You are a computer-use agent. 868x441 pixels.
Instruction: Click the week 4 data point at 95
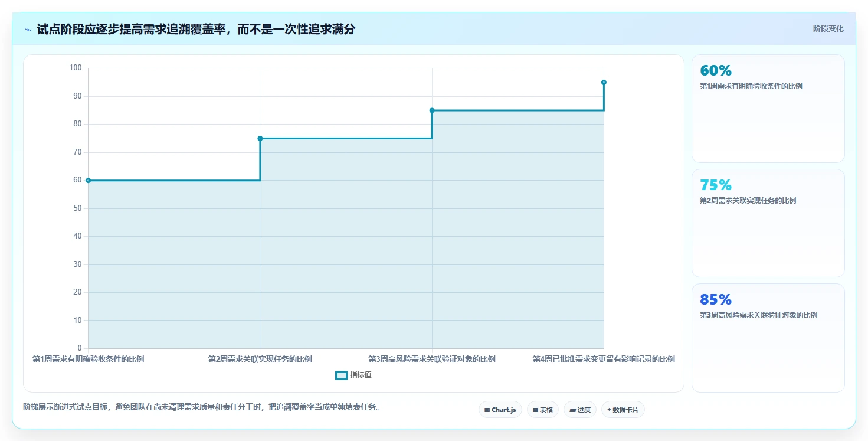click(604, 82)
